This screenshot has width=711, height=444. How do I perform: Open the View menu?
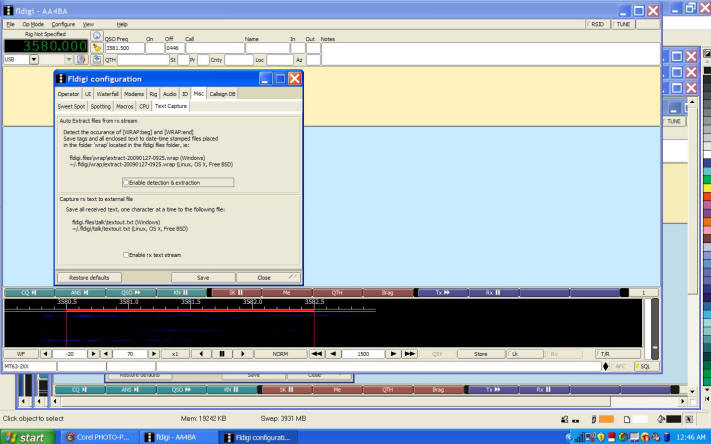pos(88,24)
